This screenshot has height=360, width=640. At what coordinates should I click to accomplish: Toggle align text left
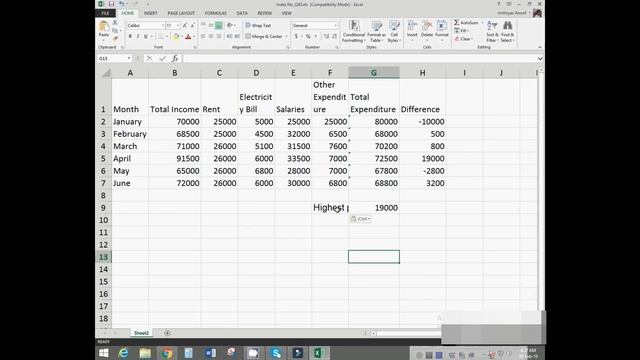coord(203,36)
